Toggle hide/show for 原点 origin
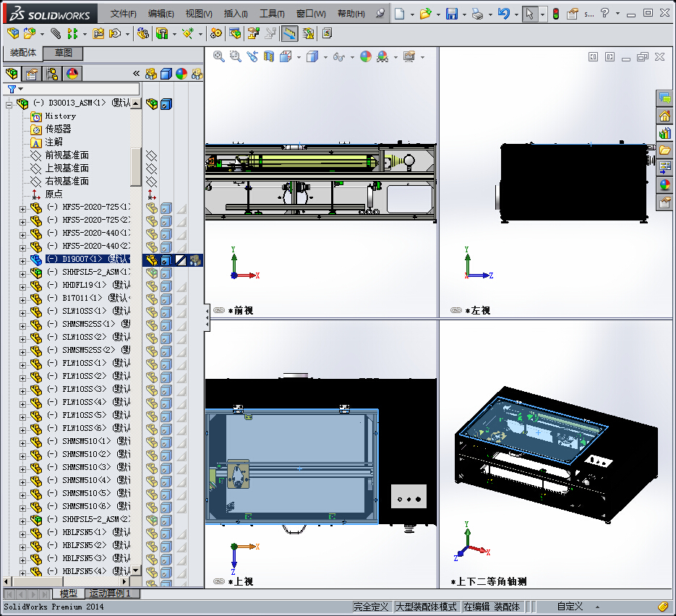The height and width of the screenshot is (616, 676). (x=151, y=194)
